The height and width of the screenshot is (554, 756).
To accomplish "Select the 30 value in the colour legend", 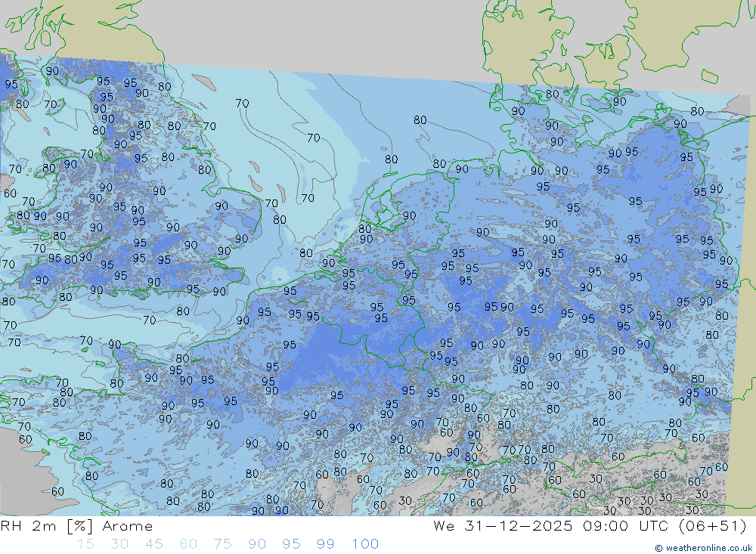I will tap(119, 544).
